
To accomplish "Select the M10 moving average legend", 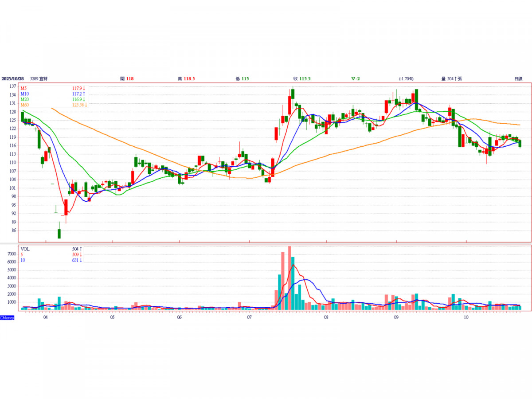I will [x=24, y=94].
